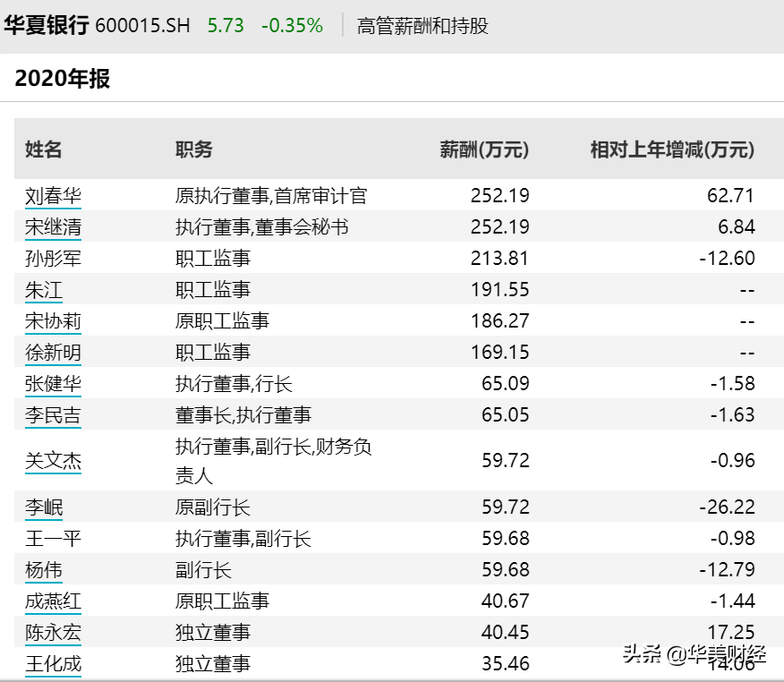Click the 职务 column header

pos(194,149)
